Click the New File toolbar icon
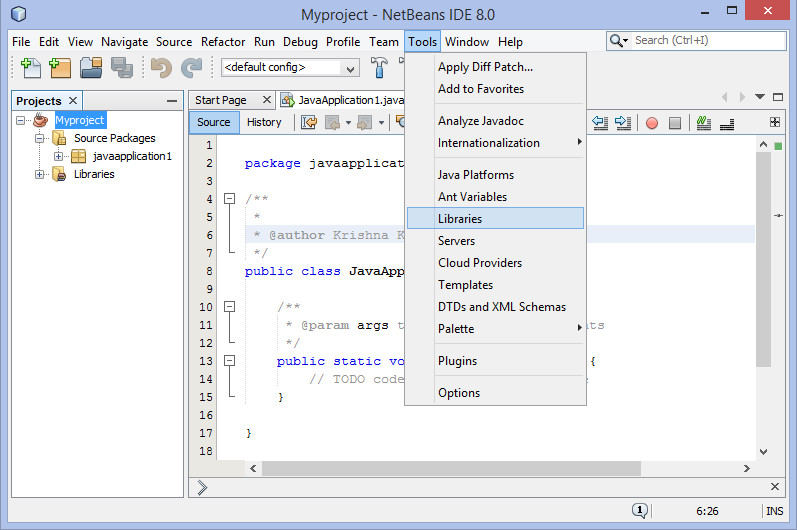Viewport: 797px width, 530px height. pyautogui.click(x=30, y=68)
